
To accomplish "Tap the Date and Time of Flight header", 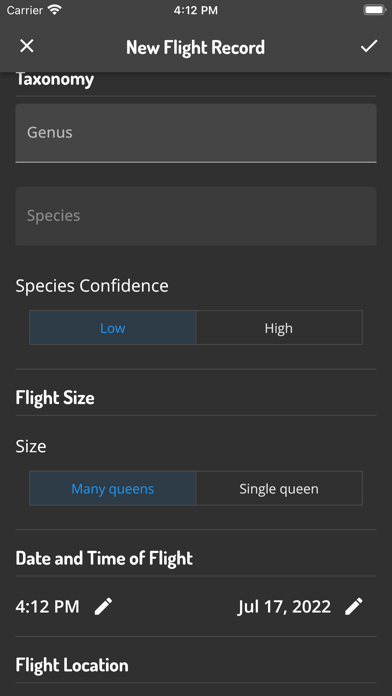I will point(104,558).
